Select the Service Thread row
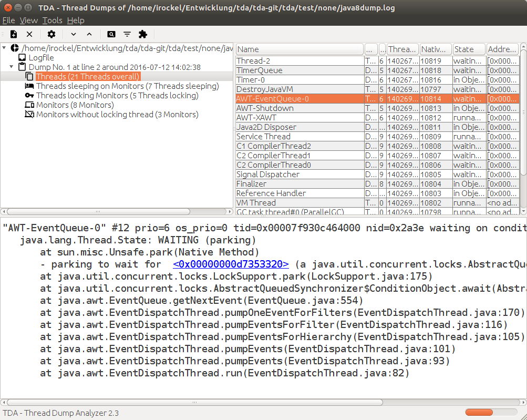527x420 pixels. coord(377,137)
